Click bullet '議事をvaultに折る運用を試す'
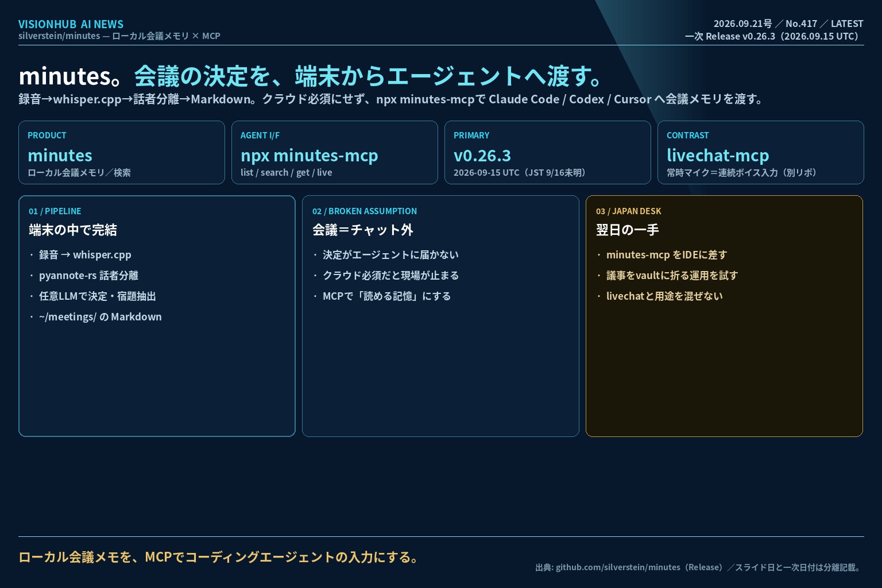Screen dimensions: 882x588 click(672, 275)
